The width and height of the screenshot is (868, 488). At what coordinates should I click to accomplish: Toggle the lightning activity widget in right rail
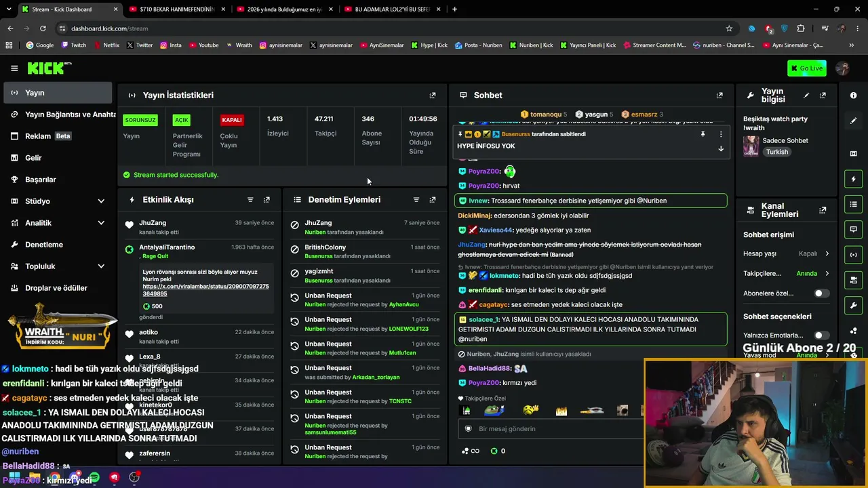pos(854,179)
